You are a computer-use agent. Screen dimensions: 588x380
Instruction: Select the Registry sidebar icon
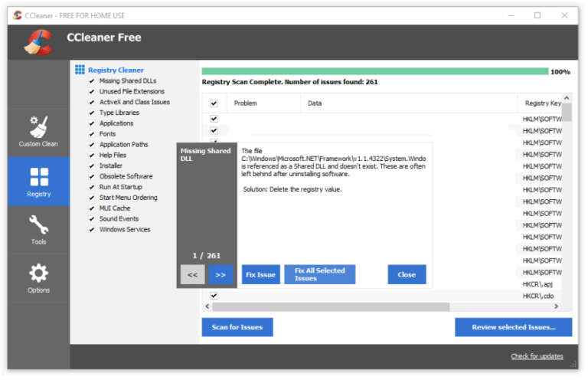(x=39, y=177)
